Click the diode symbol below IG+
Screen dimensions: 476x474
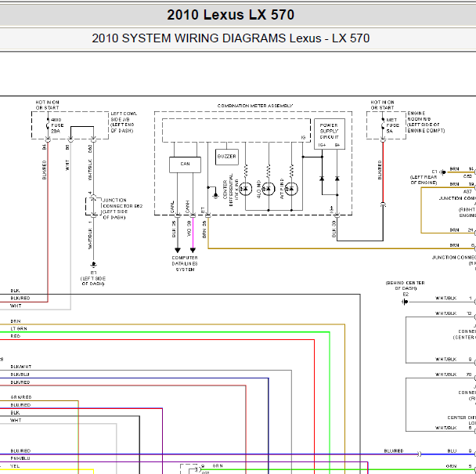[x=322, y=179]
